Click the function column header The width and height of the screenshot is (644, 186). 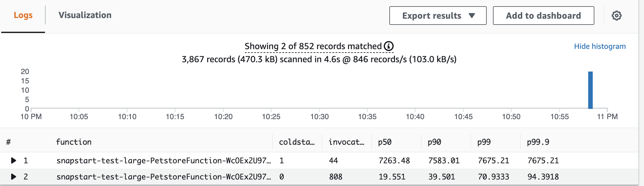(x=74, y=142)
